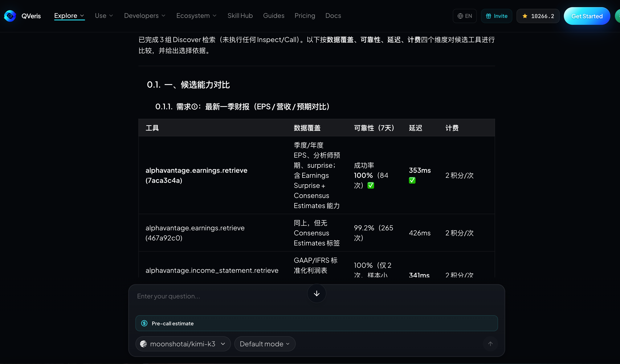Open the Explore menu
The height and width of the screenshot is (364, 620).
(x=69, y=16)
